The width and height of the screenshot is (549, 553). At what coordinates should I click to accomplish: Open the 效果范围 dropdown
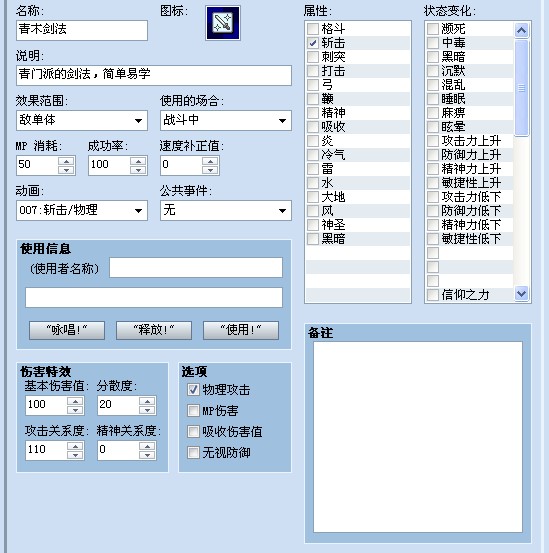pos(82,121)
